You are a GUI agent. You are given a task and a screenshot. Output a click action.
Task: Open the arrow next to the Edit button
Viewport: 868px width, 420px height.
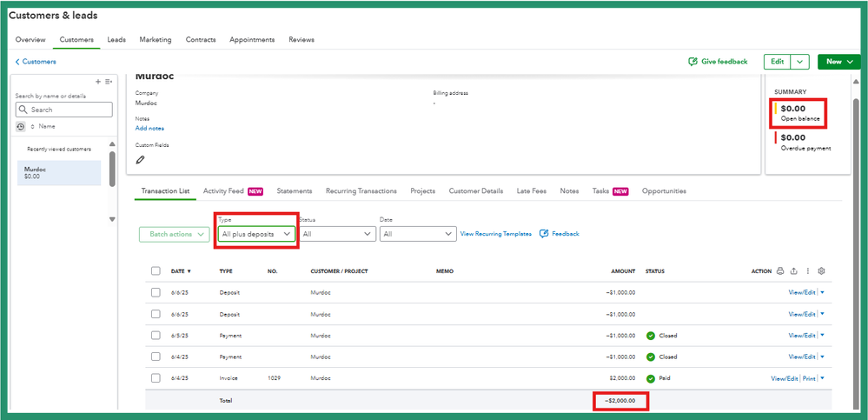click(800, 62)
